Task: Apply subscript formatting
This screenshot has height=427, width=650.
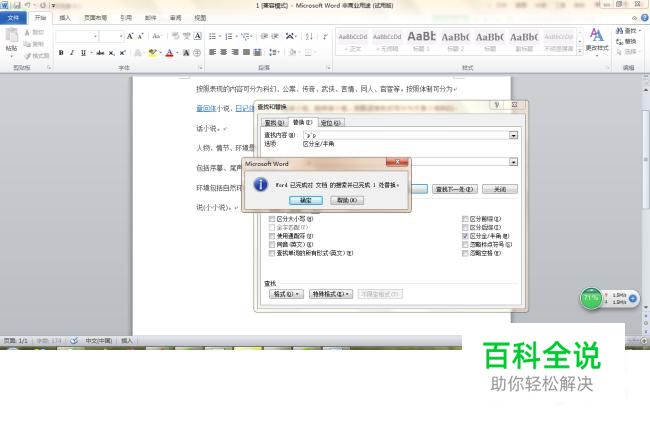Action: 112,53
